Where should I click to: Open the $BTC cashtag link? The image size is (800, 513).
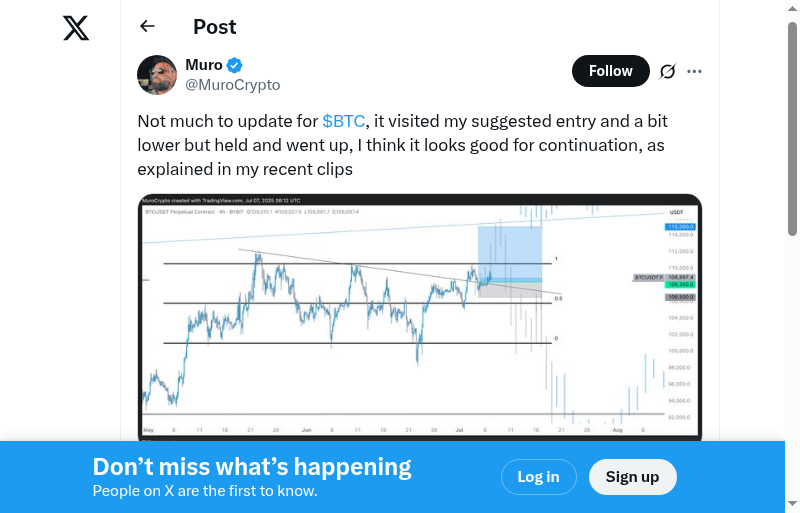coord(343,121)
